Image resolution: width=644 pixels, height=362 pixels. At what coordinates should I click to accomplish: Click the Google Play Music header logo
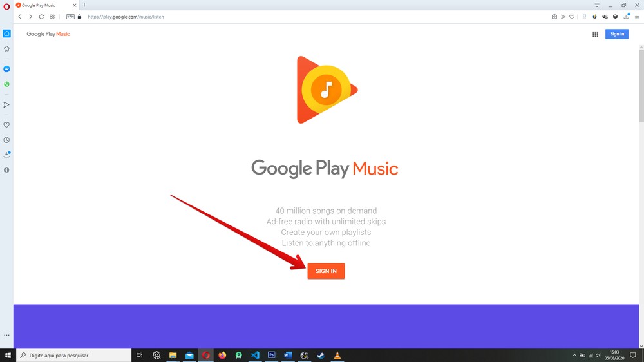(x=48, y=34)
